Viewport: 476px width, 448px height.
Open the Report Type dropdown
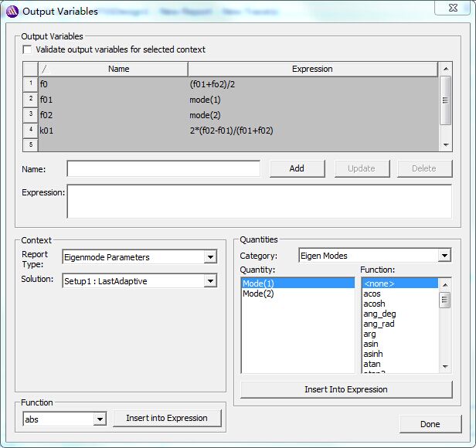pyautogui.click(x=210, y=257)
